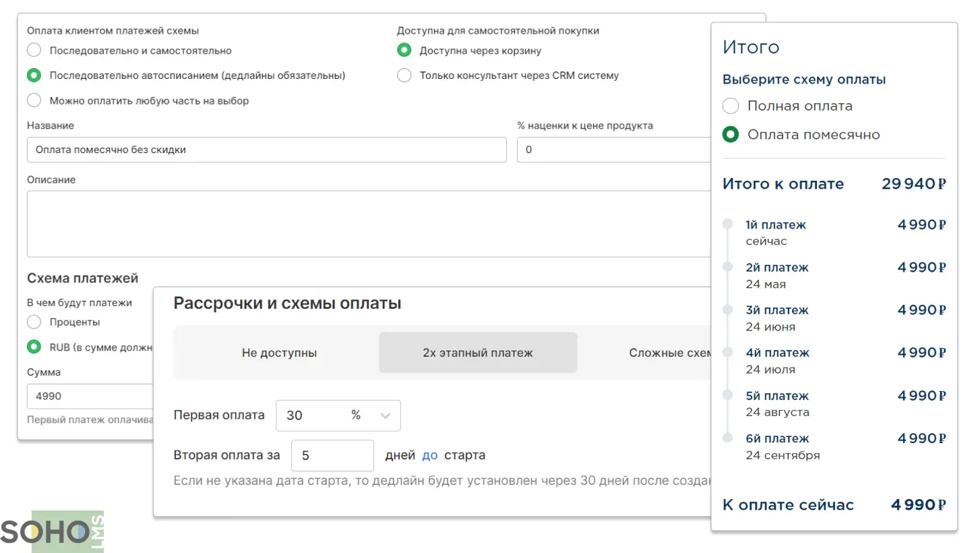The height and width of the screenshot is (553, 980).
Task: Switch to the 'Сложные схемы' tab
Action: (x=671, y=353)
